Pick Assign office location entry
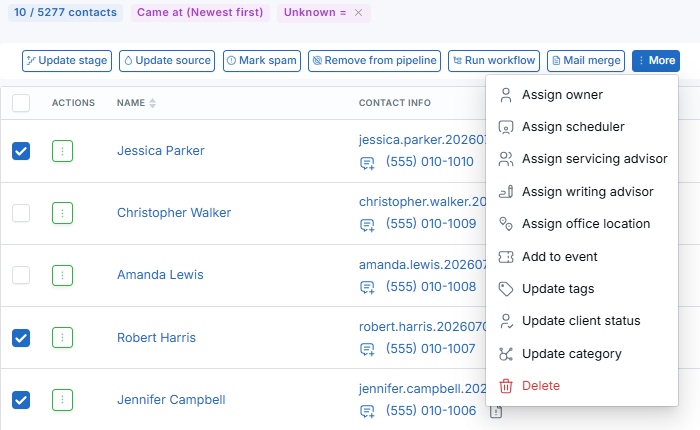This screenshot has width=700, height=430. [582, 224]
